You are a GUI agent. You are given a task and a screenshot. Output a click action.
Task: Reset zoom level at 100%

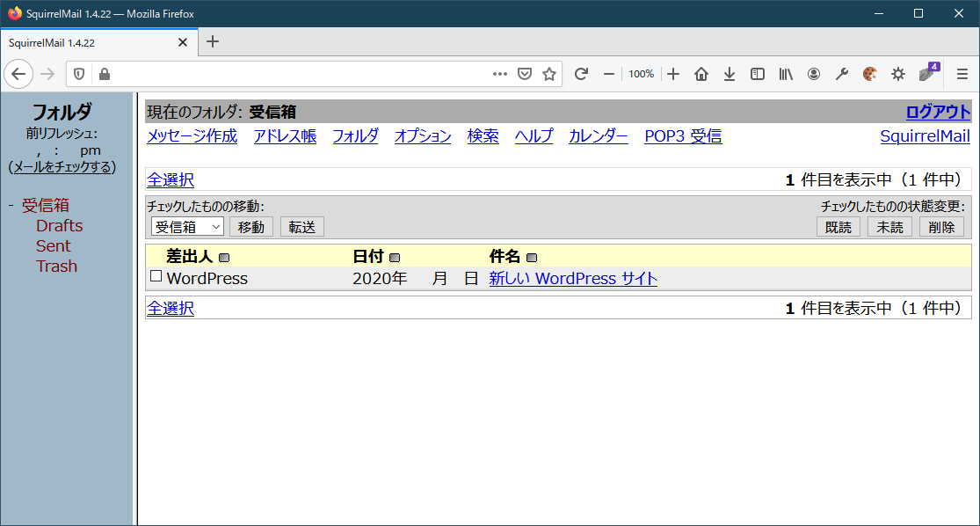(x=642, y=74)
